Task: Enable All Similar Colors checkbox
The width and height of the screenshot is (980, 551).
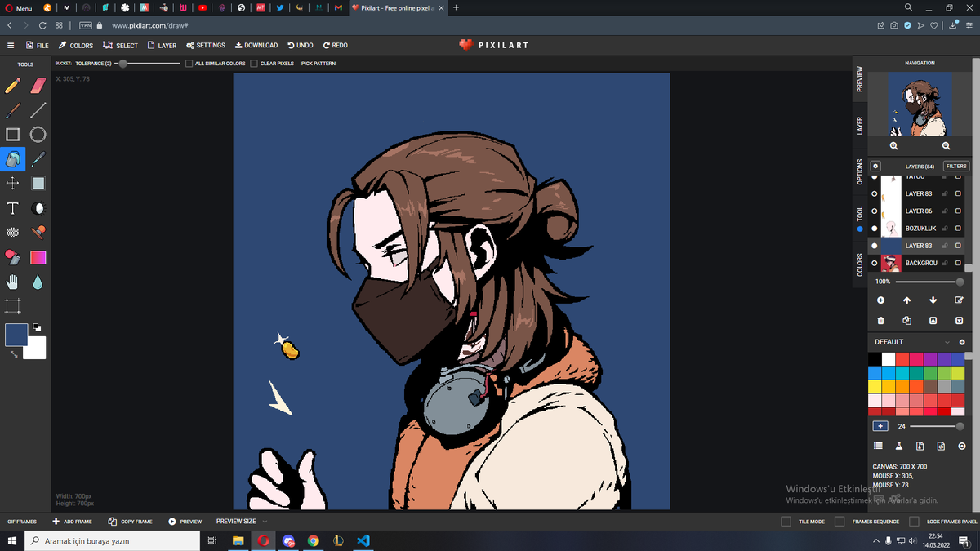Action: (x=189, y=63)
